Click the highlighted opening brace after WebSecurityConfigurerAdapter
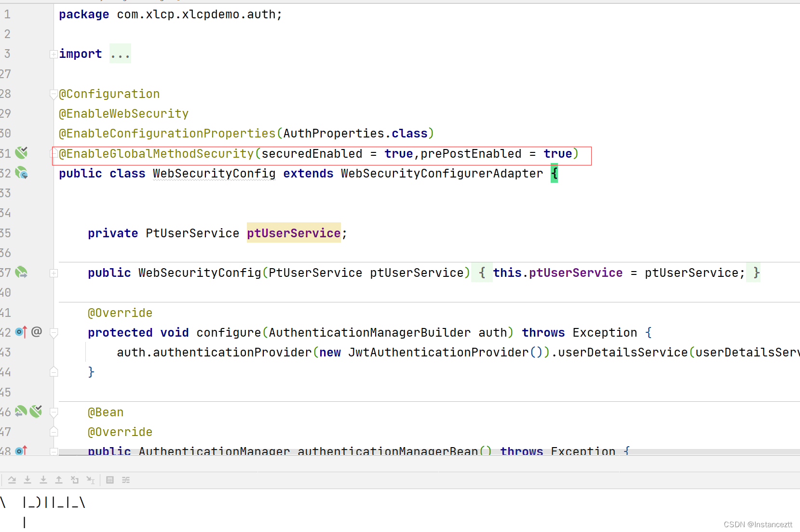Viewport: 800px width, 532px height. (554, 173)
